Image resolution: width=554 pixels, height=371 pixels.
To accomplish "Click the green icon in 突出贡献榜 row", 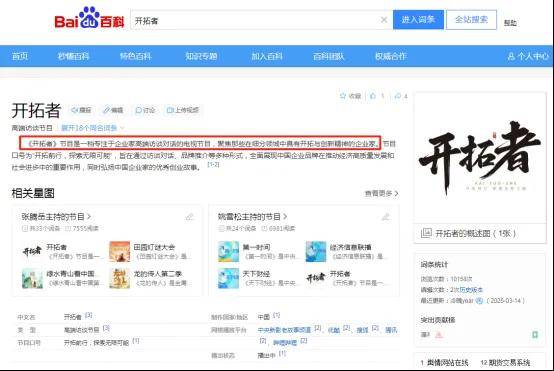I will click(x=535, y=334).
